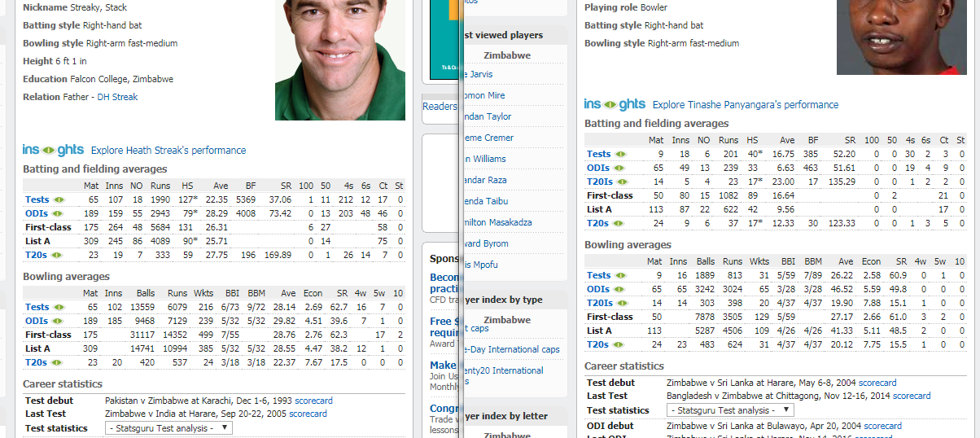
Task: Open Explore Heath Streak's performance link
Action: (x=168, y=151)
